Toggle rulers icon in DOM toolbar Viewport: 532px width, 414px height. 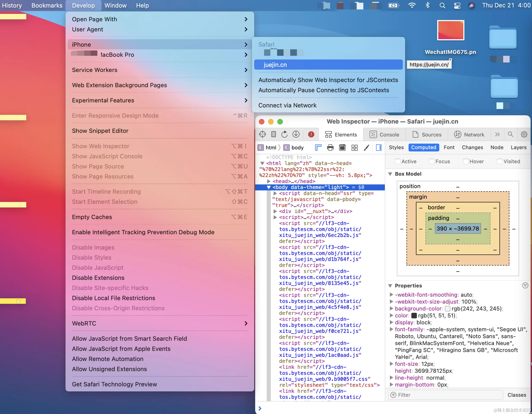[318, 148]
